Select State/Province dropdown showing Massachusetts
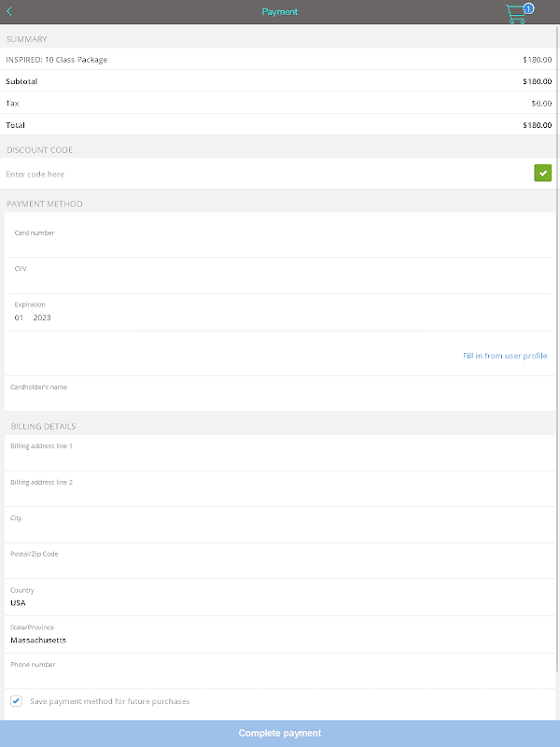 280,640
